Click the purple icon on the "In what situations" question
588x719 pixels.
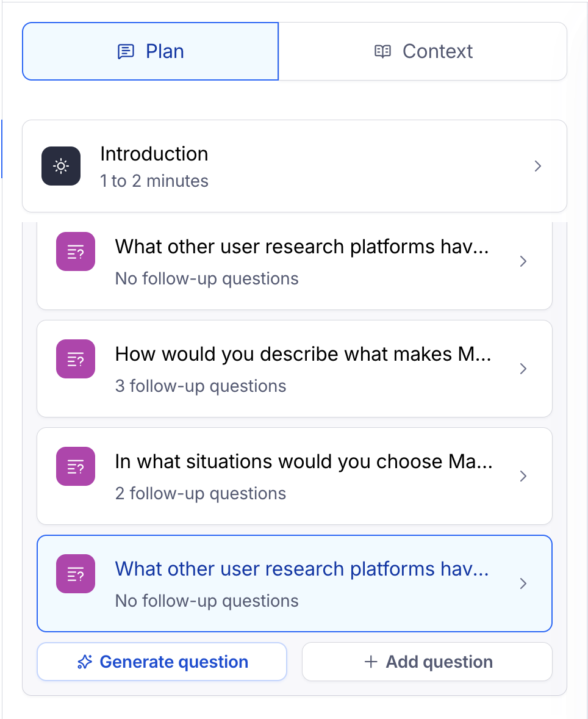click(76, 466)
